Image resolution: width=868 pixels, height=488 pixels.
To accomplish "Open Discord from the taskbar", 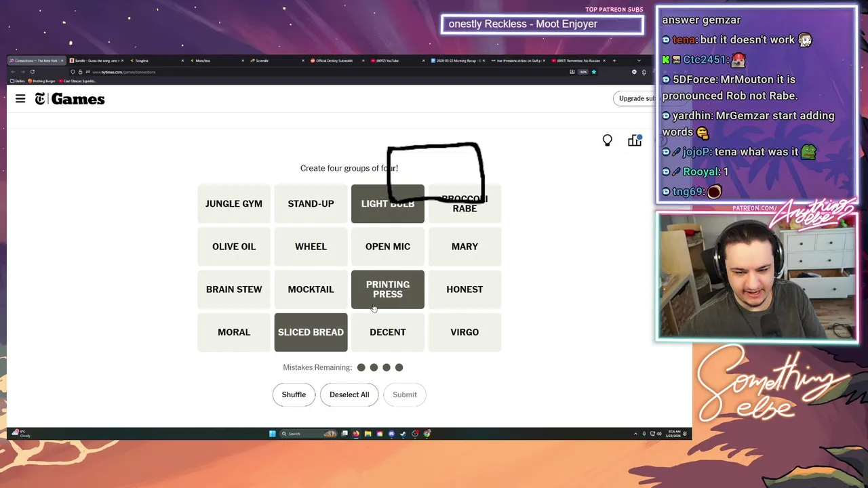I will [391, 434].
